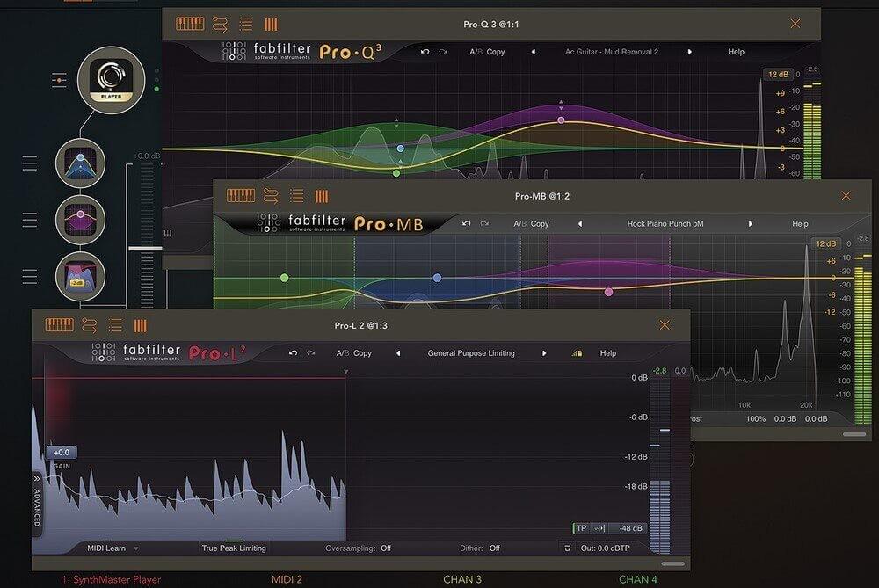The width and height of the screenshot is (879, 588).
Task: Toggle Dither Off setting in Pro-L 2
Action: 480,548
